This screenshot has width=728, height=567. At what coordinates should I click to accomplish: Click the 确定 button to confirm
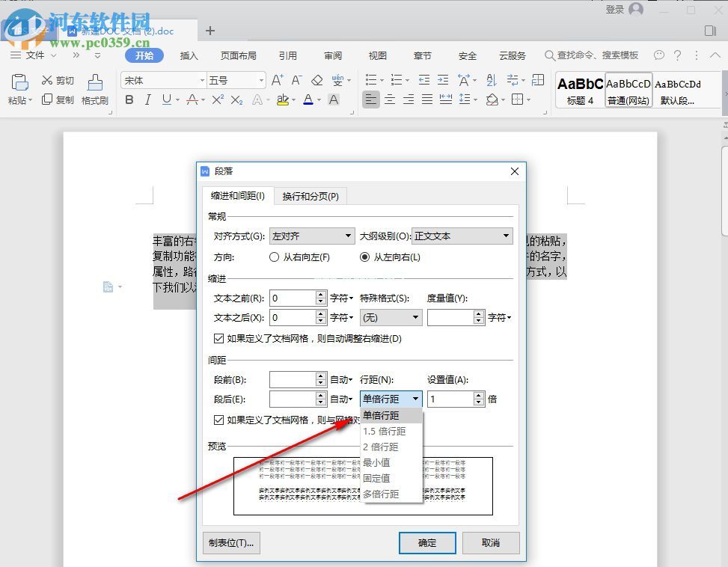pos(426,542)
